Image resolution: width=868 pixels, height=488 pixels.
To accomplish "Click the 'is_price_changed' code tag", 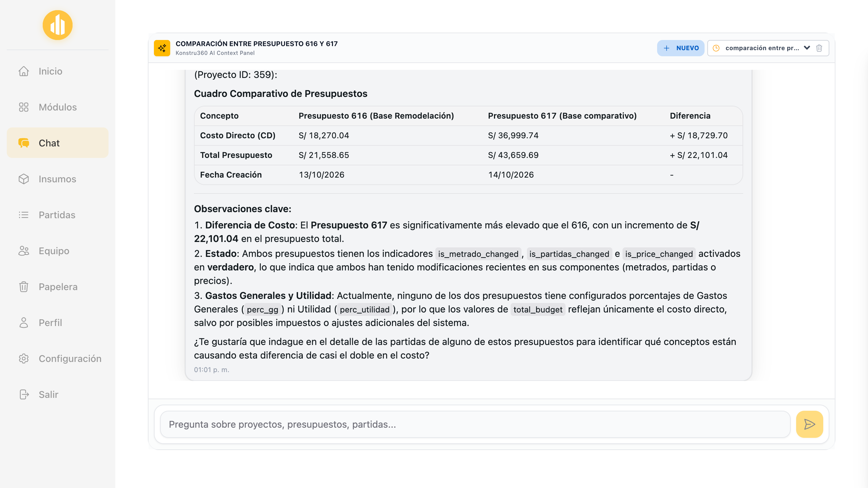I will tap(659, 254).
